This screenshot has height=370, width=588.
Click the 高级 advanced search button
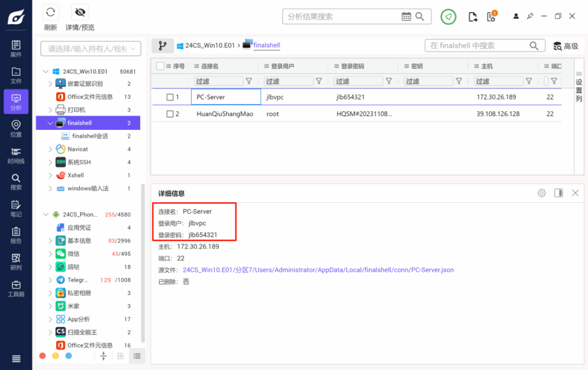click(x=565, y=46)
